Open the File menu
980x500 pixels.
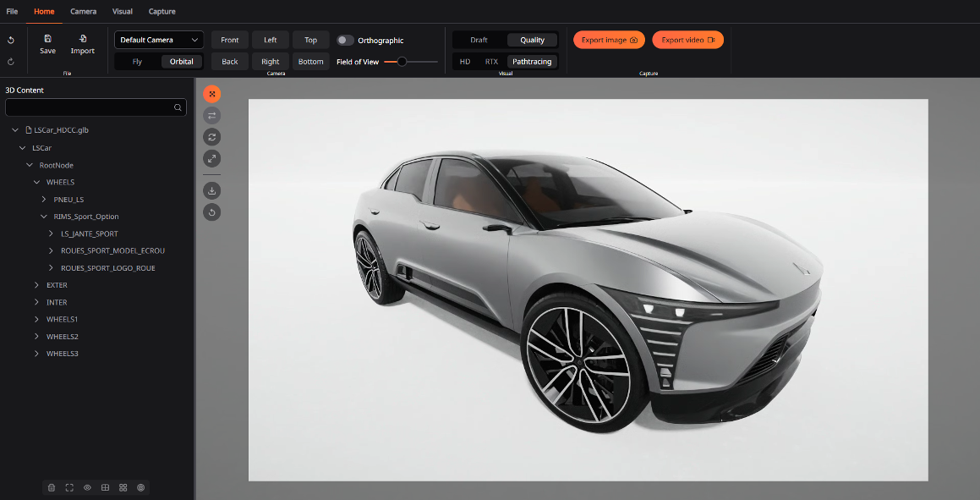(12, 11)
